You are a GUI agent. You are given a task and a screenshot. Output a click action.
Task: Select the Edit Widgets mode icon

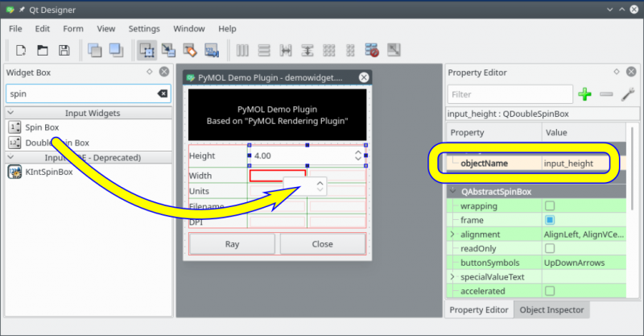point(147,50)
